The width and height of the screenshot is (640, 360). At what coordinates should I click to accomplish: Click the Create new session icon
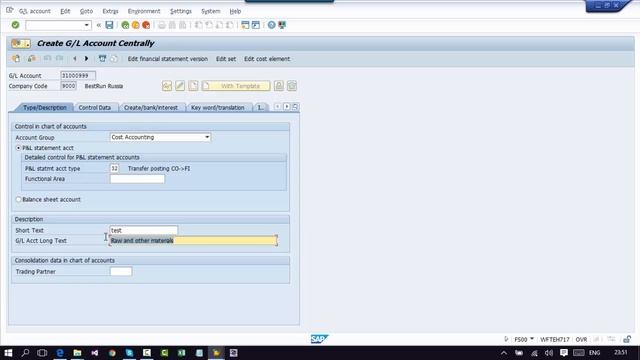pos(245,25)
